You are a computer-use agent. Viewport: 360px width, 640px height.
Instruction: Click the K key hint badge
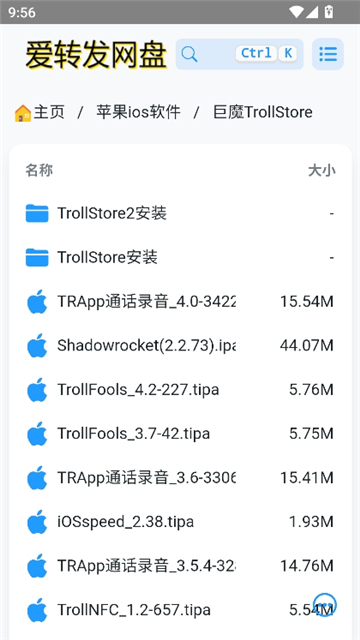point(288,53)
